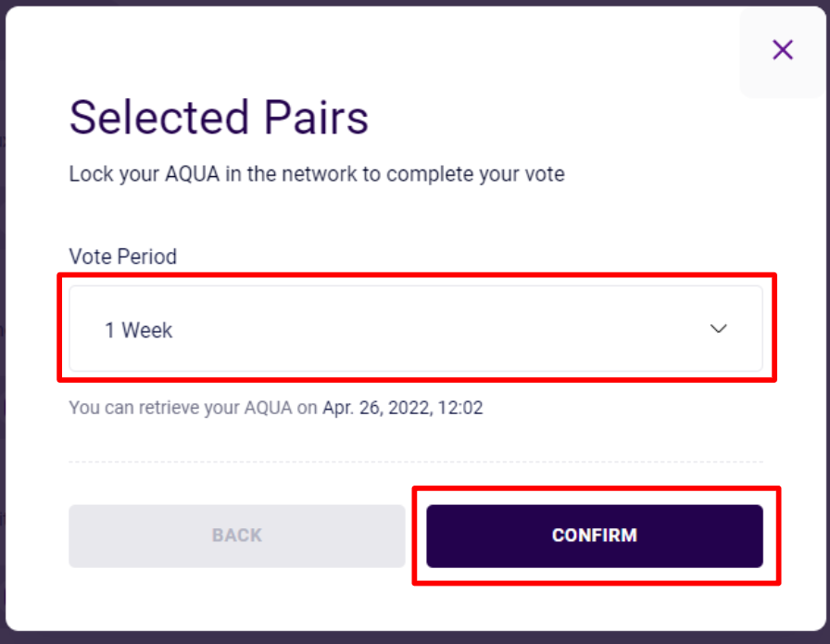
Task: Click the chevron arrow in Vote Period field
Action: [718, 329]
